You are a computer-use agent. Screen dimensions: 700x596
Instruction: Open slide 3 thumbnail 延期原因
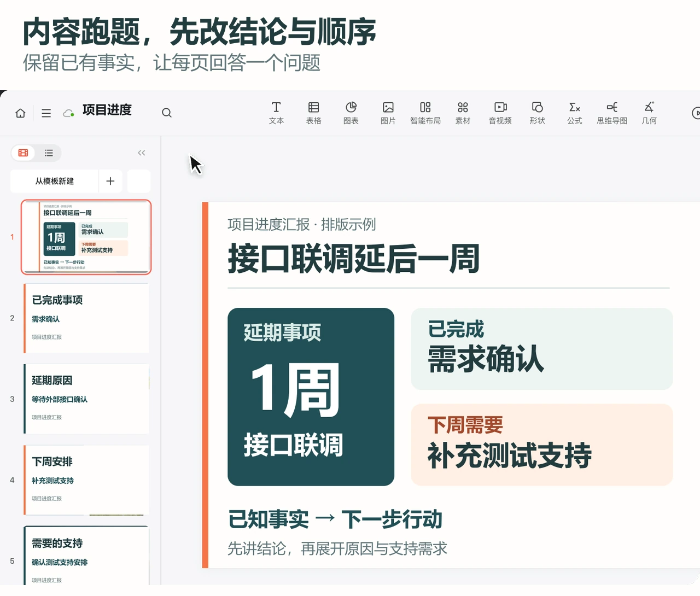86,399
